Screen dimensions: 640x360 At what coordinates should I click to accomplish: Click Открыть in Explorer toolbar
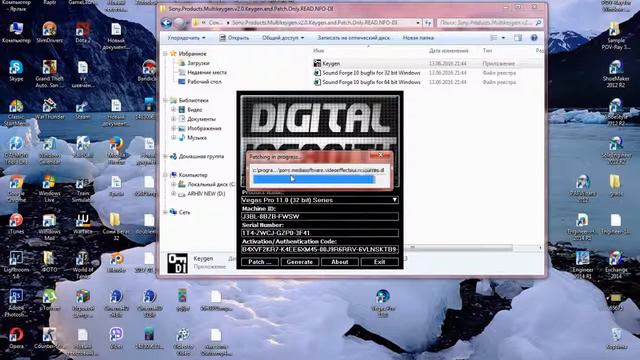[x=234, y=38]
